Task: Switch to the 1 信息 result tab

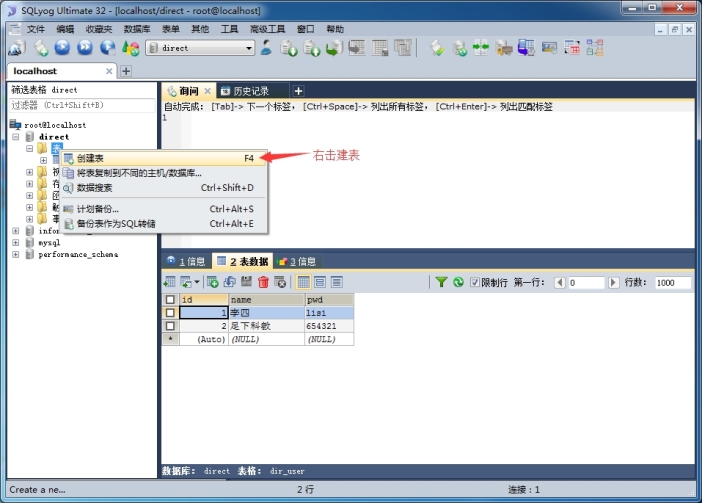Action: [186, 261]
